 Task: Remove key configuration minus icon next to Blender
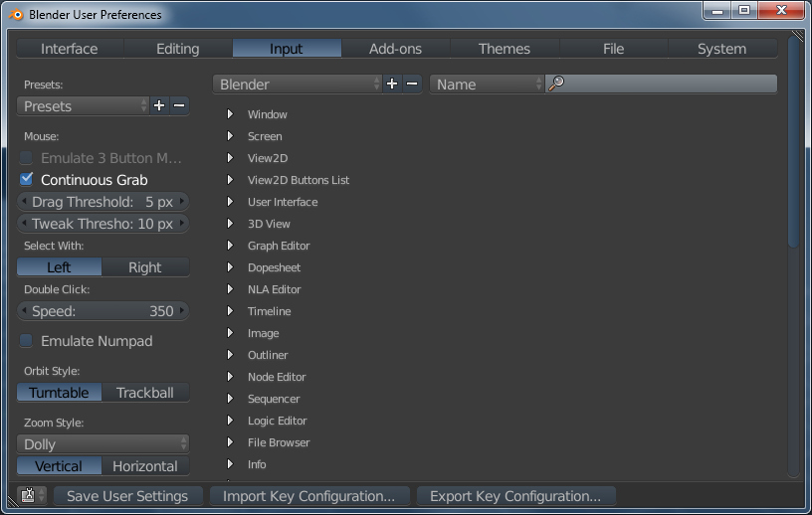coord(412,84)
